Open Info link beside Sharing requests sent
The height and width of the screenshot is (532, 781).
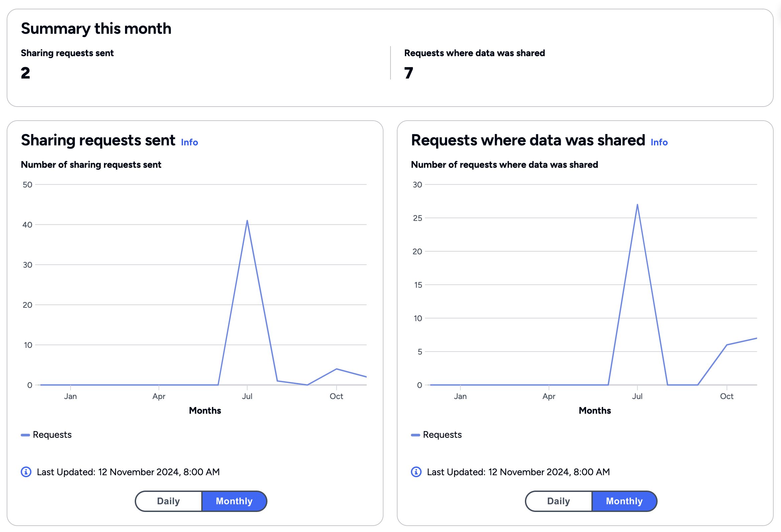[189, 142]
